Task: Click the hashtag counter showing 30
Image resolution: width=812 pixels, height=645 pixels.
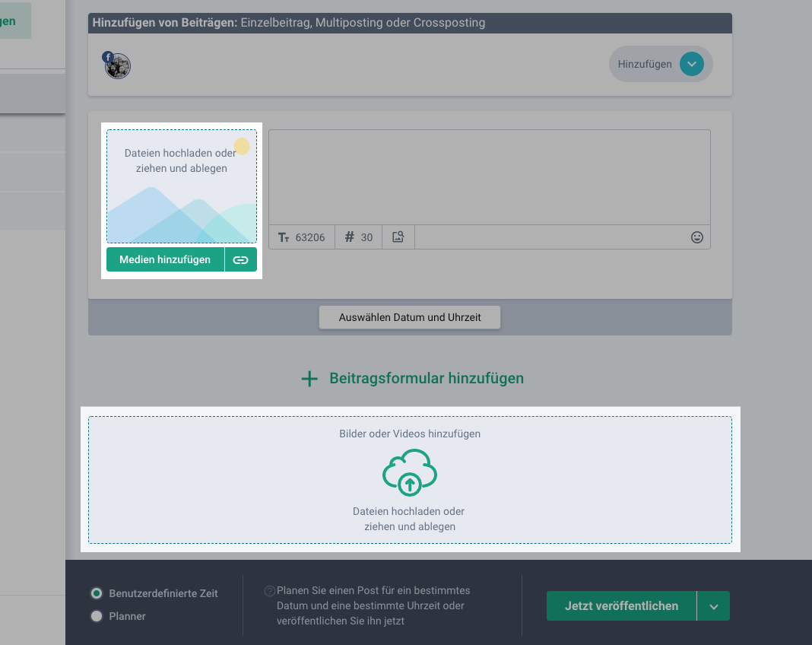Action: (359, 237)
